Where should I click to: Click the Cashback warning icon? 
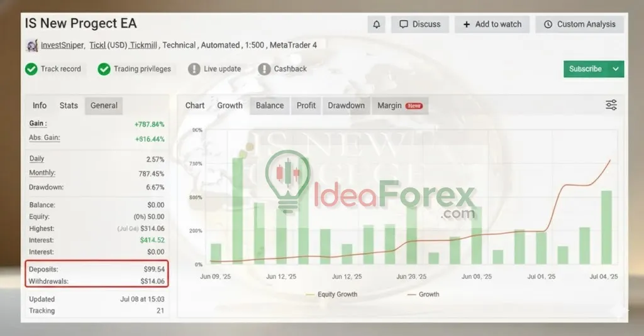264,69
